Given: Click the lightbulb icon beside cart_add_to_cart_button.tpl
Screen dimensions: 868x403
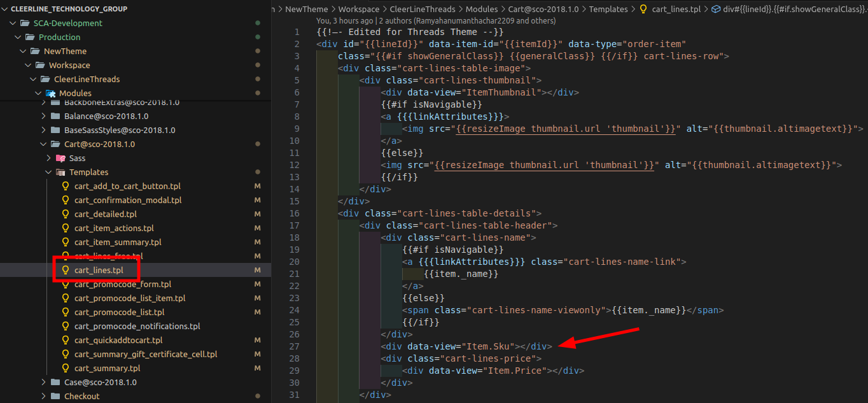Looking at the screenshot, I should coord(65,187).
